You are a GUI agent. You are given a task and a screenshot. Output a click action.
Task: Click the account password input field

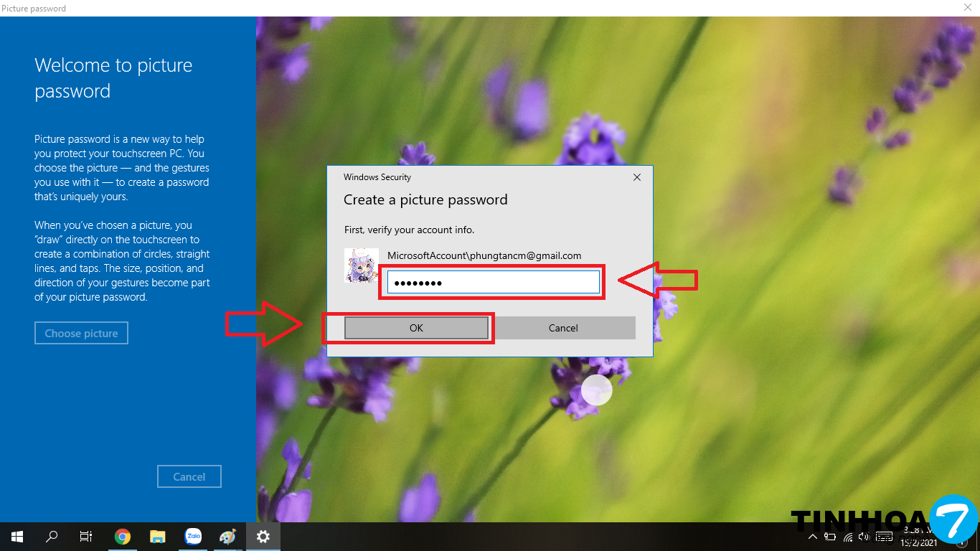click(493, 283)
